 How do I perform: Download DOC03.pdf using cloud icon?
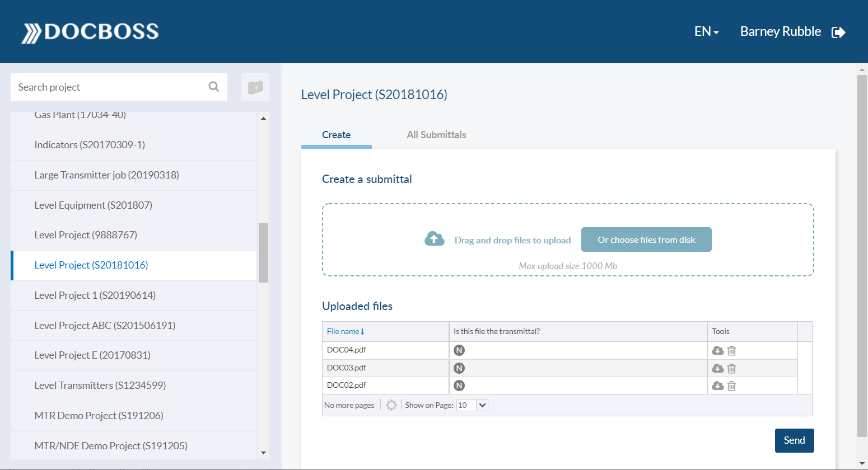[x=717, y=369]
